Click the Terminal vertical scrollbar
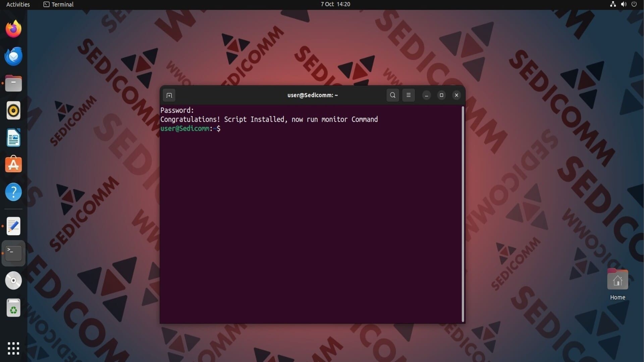644x362 pixels. click(x=463, y=214)
